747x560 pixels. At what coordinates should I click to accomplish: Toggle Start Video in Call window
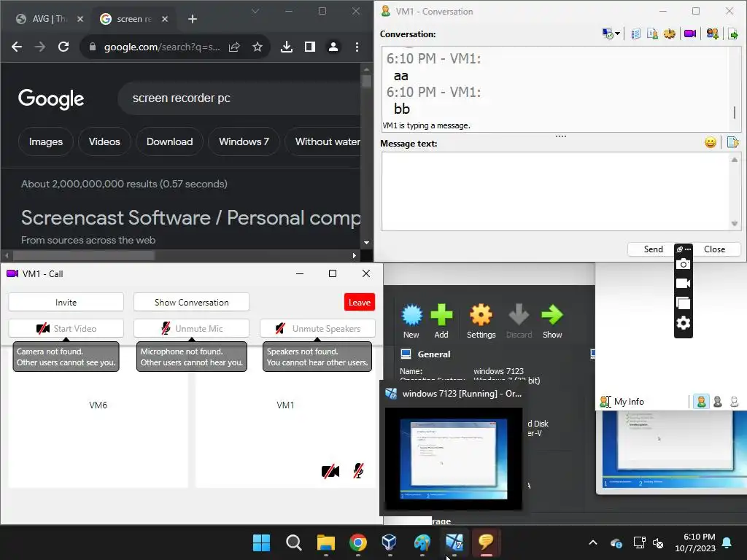[66, 329]
